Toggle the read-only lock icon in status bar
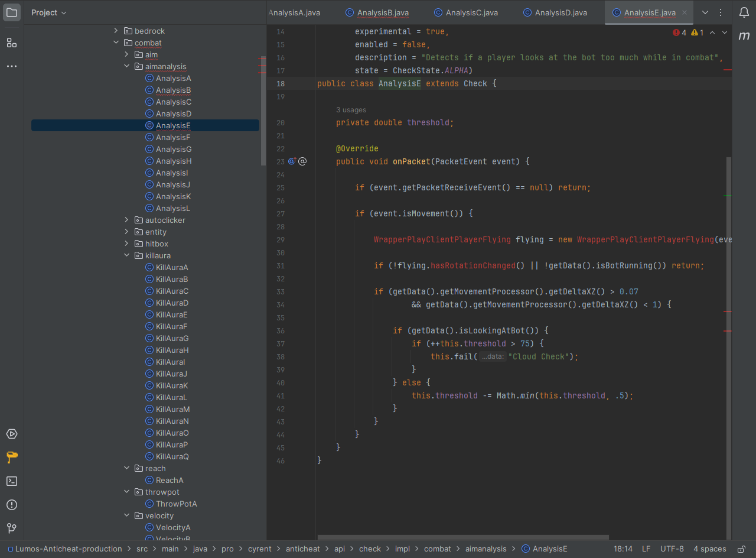This screenshot has height=558, width=756. tap(741, 549)
